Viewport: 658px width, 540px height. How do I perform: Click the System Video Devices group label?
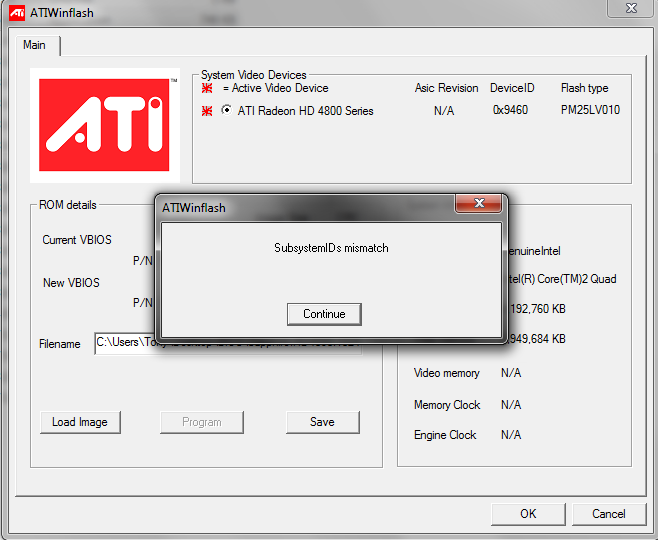(x=253, y=75)
